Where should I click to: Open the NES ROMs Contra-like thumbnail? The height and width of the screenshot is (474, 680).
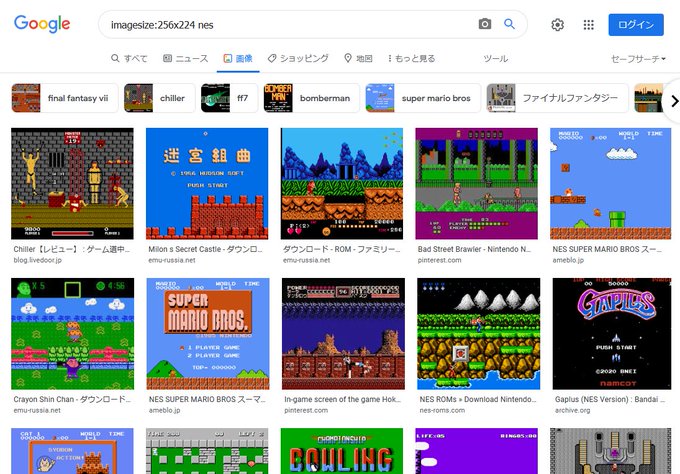478,333
